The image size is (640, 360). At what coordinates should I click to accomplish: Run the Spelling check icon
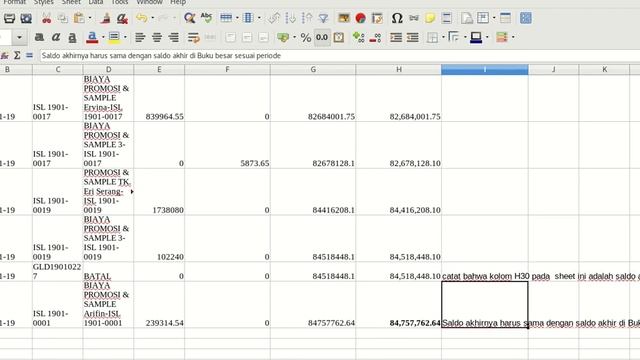(206, 18)
